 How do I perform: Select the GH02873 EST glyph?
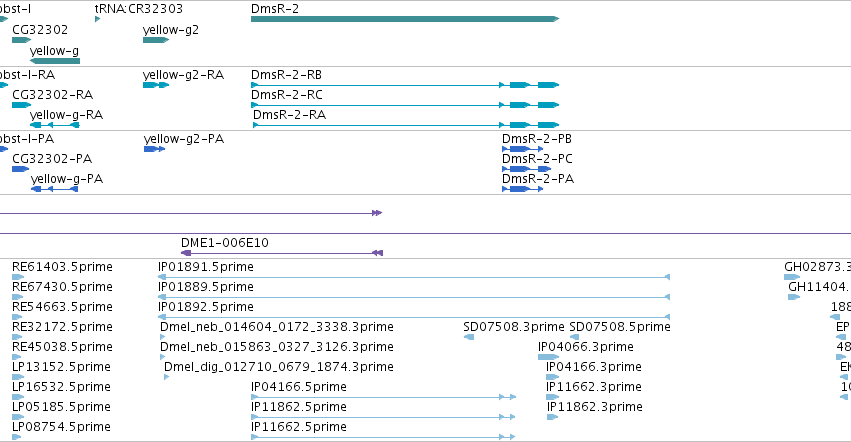pos(792,277)
